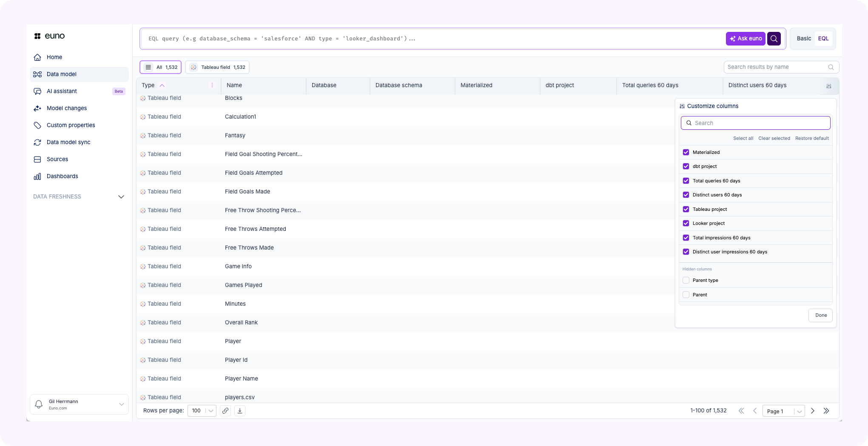Enable the Parent type hidden column
This screenshot has height=446, width=868.
(686, 280)
